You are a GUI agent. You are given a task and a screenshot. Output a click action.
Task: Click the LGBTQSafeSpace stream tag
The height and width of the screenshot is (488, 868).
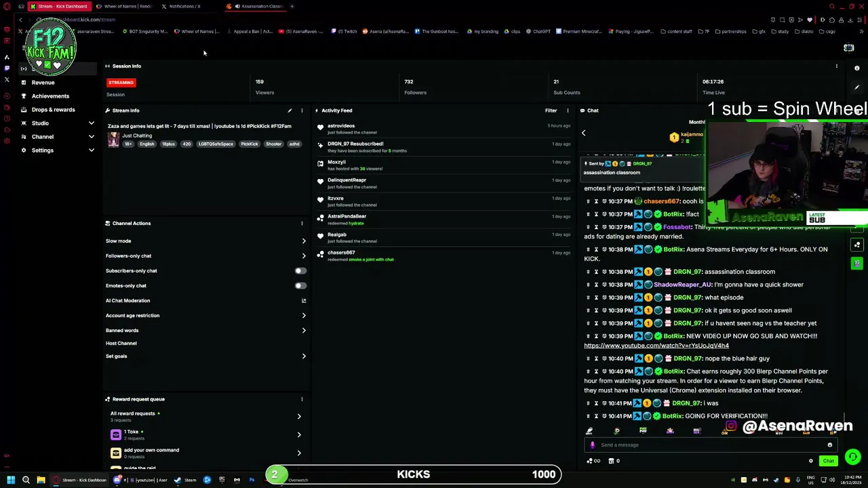click(216, 144)
